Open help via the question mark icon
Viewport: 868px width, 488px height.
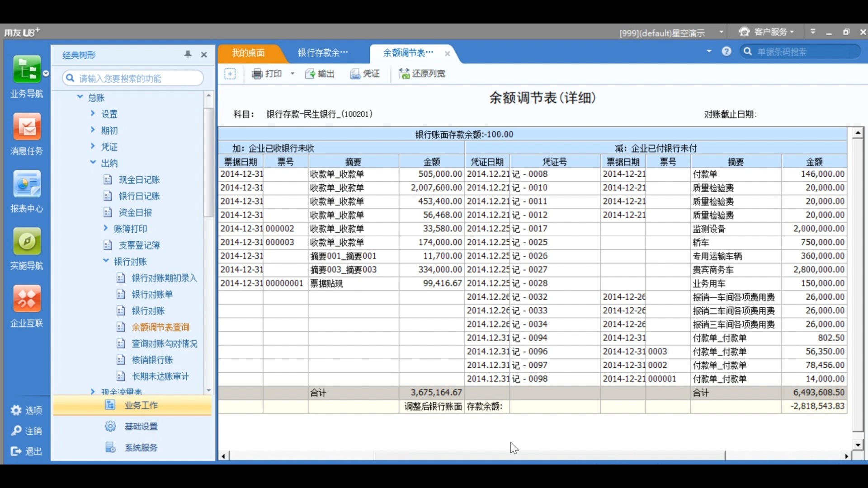coord(726,51)
